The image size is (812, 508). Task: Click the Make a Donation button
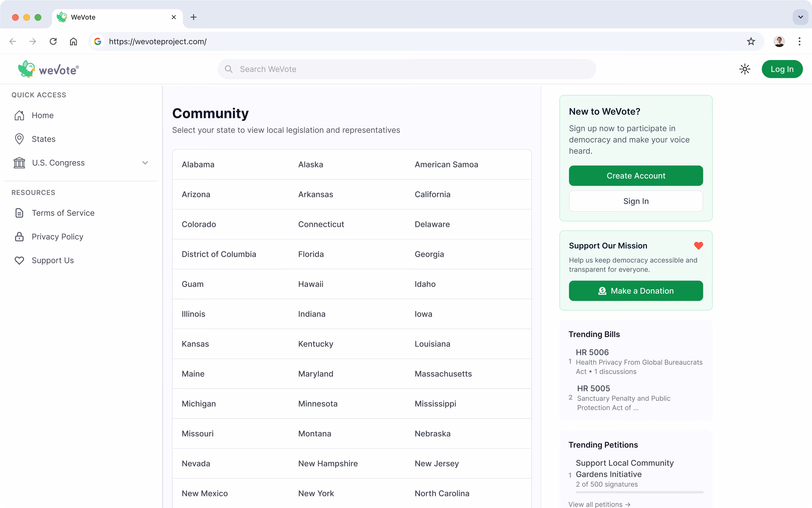636,291
